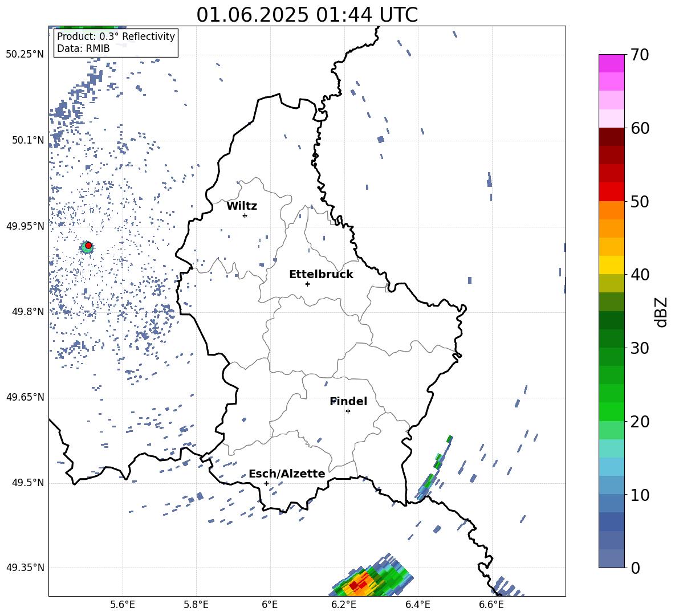Click the 50.25°N latitude label
This screenshot has width=675, height=616.
pyautogui.click(x=25, y=55)
